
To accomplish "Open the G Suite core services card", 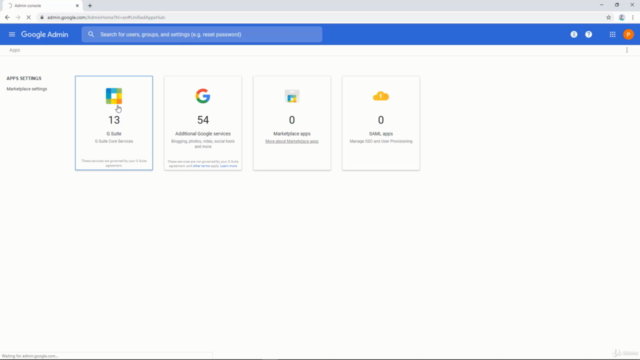I will (114, 123).
